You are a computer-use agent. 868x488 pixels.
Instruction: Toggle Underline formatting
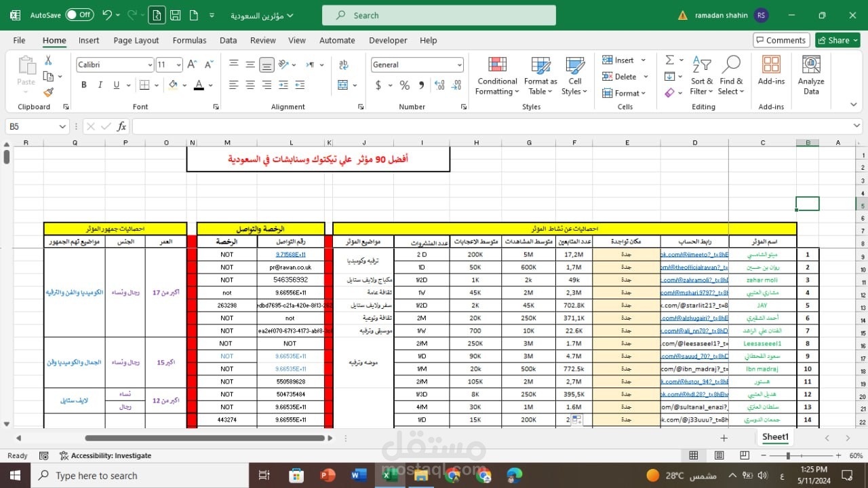pyautogui.click(x=117, y=85)
